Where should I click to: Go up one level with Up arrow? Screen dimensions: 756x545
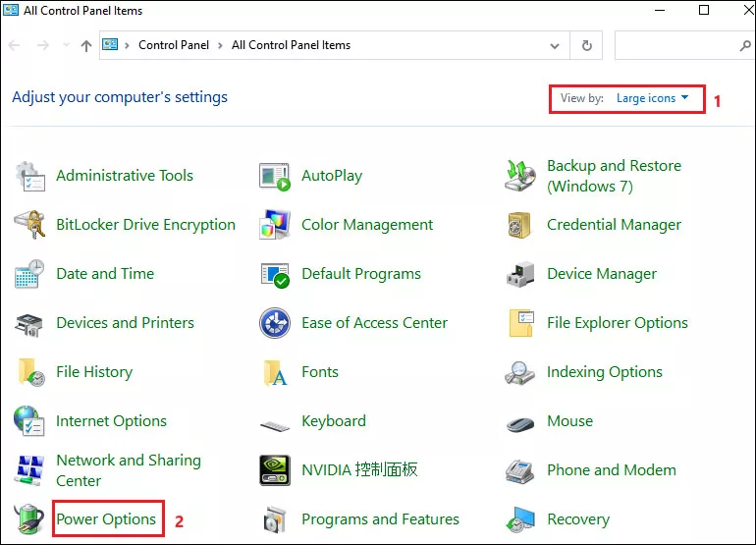(x=86, y=46)
